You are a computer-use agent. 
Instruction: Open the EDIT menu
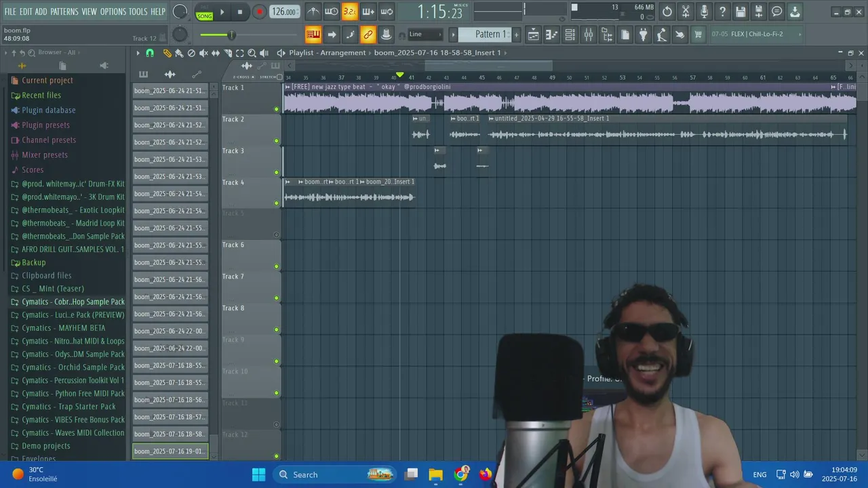pos(26,12)
